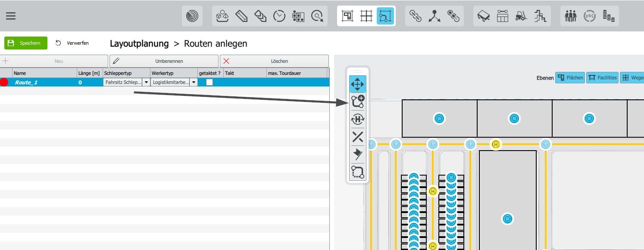Choose the flag marker tool
644x250 pixels.
coord(357,154)
